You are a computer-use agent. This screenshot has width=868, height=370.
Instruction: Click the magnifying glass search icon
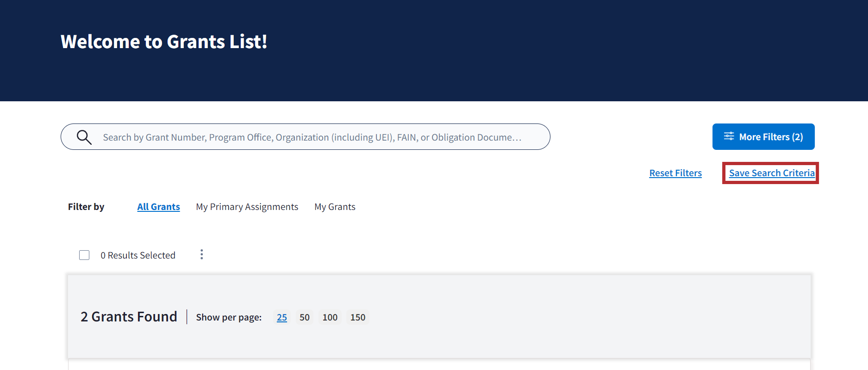pos(84,137)
